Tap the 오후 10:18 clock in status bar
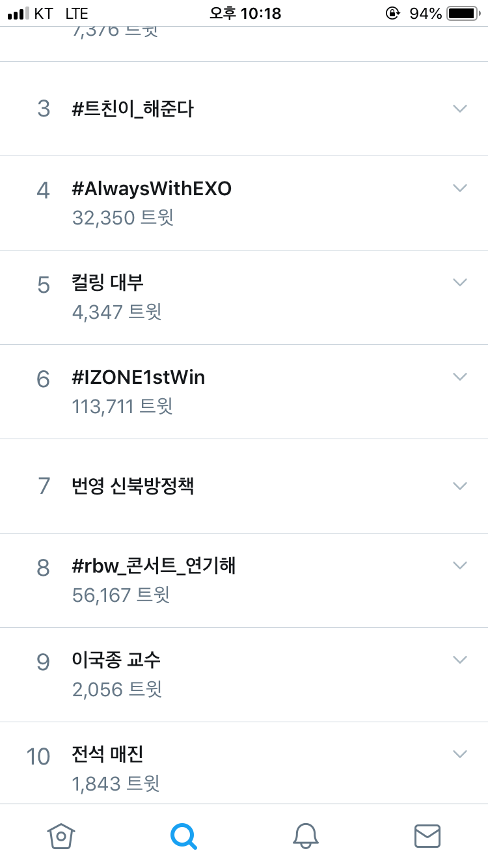Image resolution: width=488 pixels, height=868 pixels. 245,13
